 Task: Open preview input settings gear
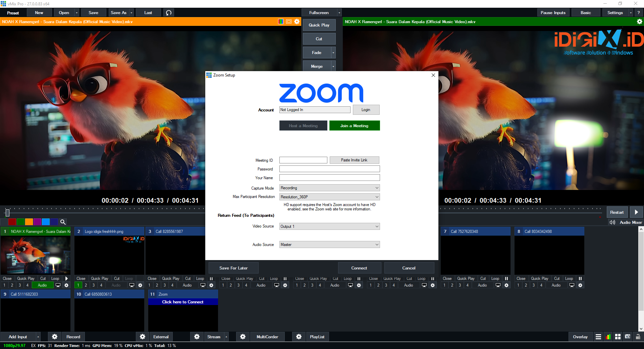[297, 21]
